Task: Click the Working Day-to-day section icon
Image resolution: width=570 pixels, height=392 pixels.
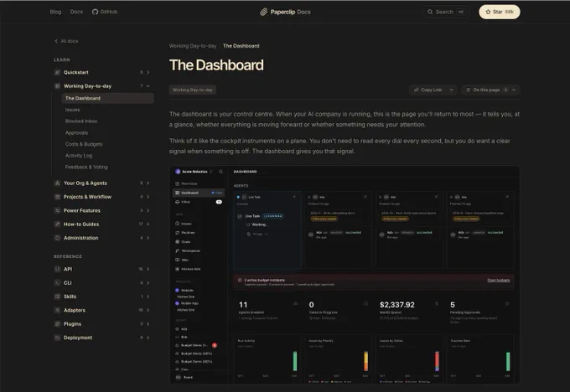Action: [x=57, y=86]
